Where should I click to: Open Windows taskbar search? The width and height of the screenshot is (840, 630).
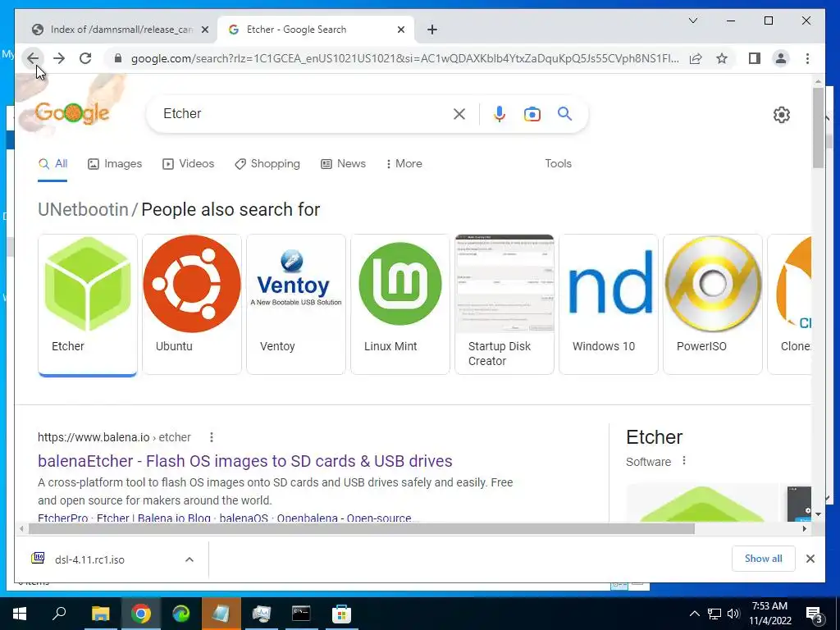(x=59, y=613)
